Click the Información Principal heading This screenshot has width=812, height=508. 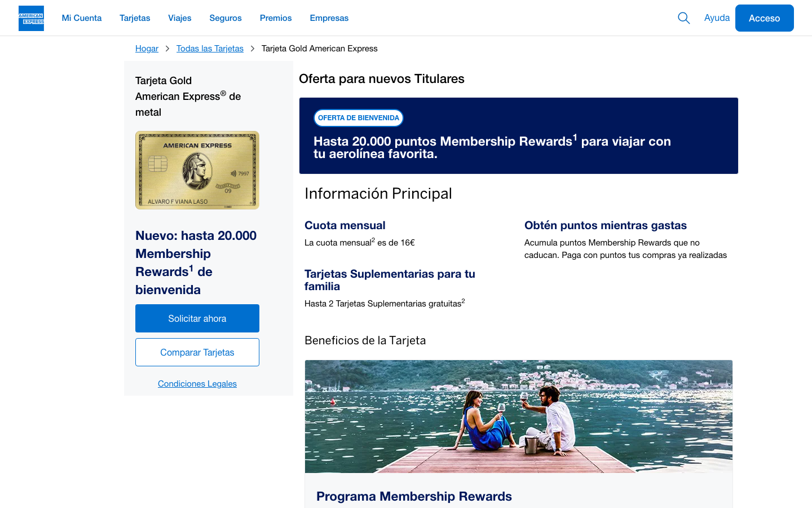pos(378,194)
